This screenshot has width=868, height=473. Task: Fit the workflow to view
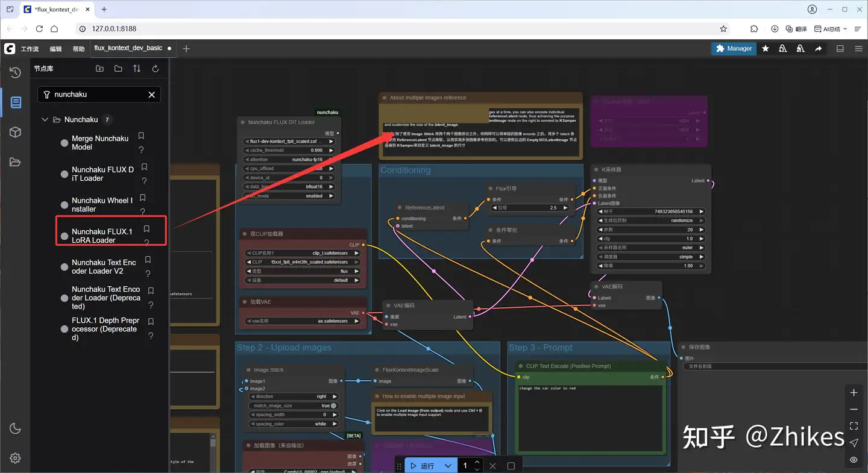click(854, 426)
